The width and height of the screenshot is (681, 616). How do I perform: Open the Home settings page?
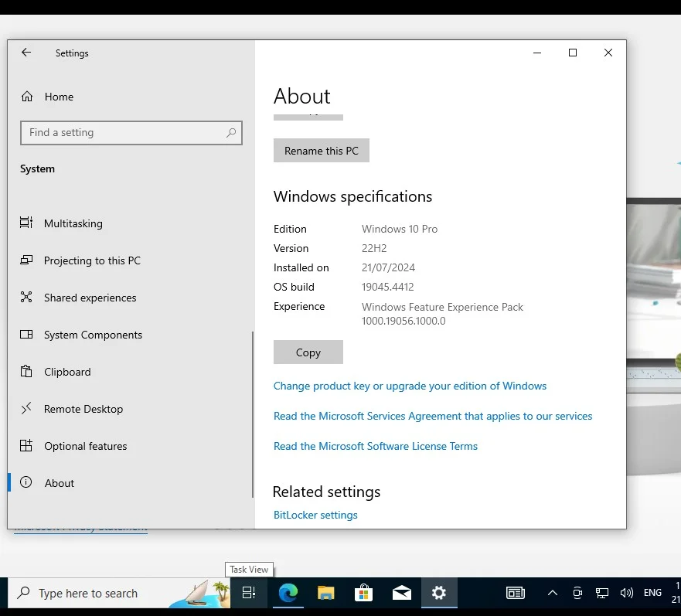point(131,97)
